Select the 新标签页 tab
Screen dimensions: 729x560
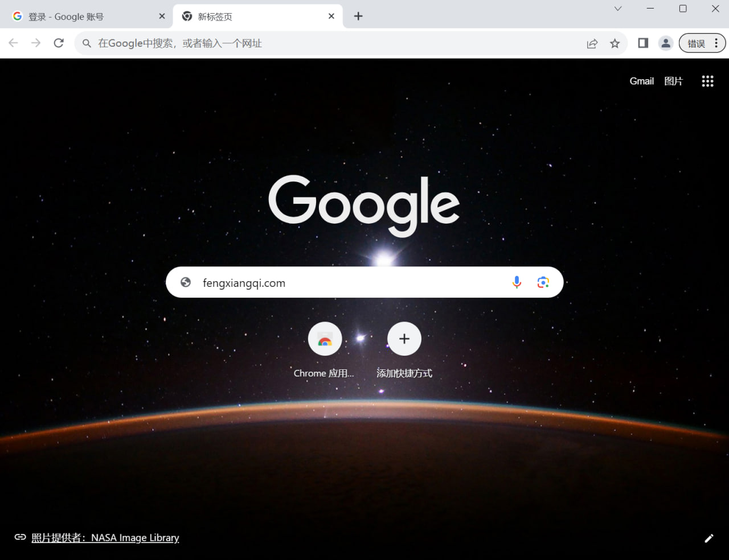tap(257, 17)
